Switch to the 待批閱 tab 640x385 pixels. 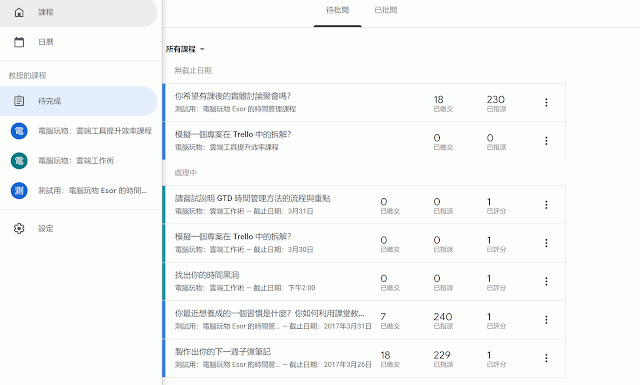click(338, 11)
